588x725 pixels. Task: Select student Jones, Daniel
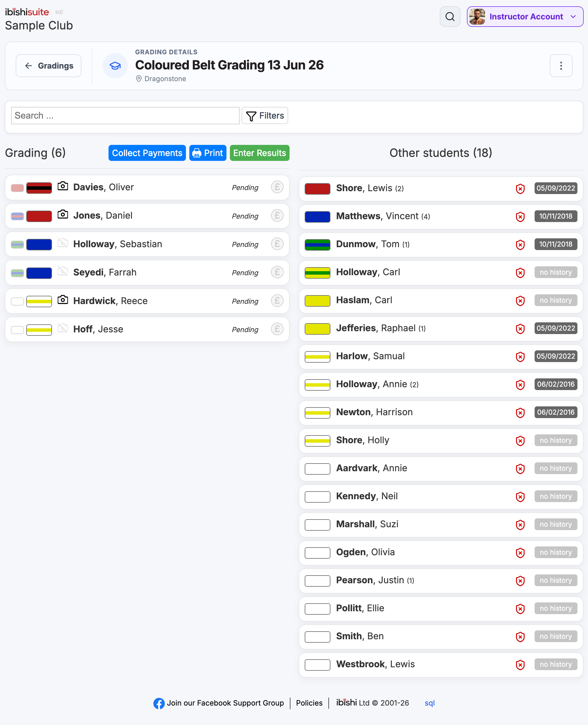147,216
